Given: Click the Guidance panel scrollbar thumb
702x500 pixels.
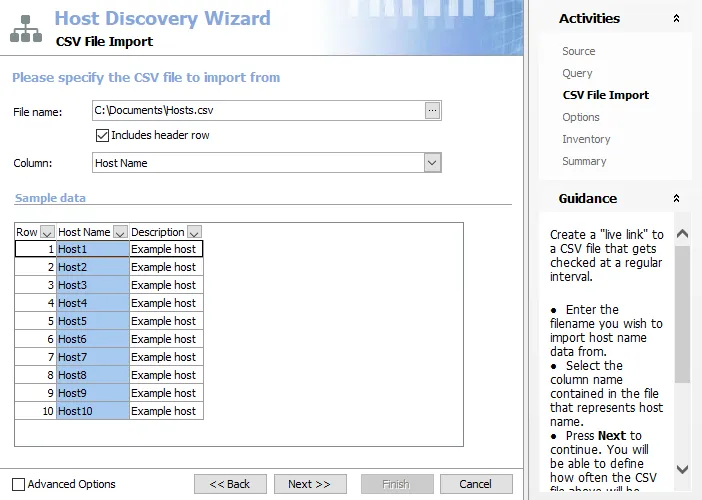Looking at the screenshot, I should click(x=682, y=314).
